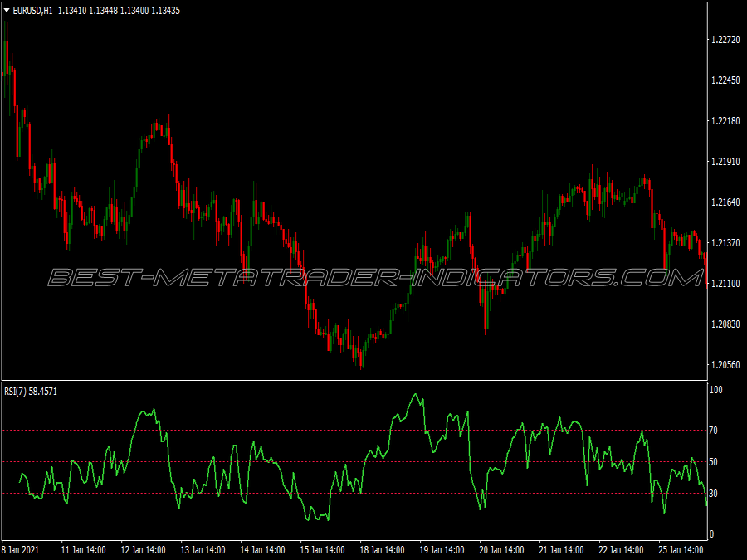Screen dimensions: 747x560
Task: Select the 14 Jan 14:00 time label
Action: 262,550
